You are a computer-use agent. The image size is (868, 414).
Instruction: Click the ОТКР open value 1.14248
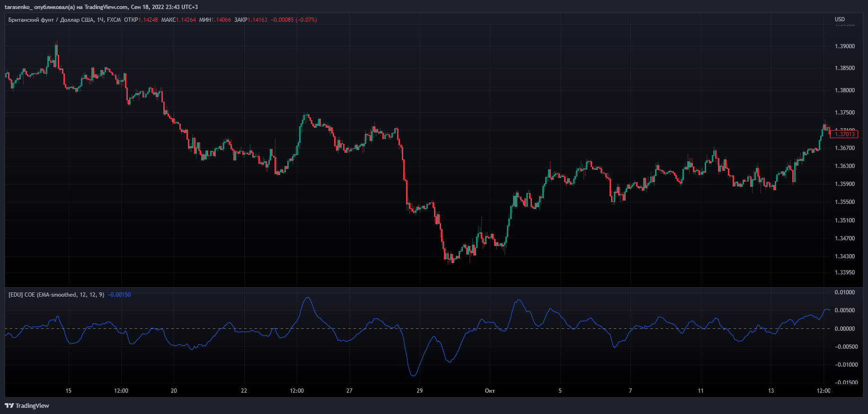click(x=148, y=20)
